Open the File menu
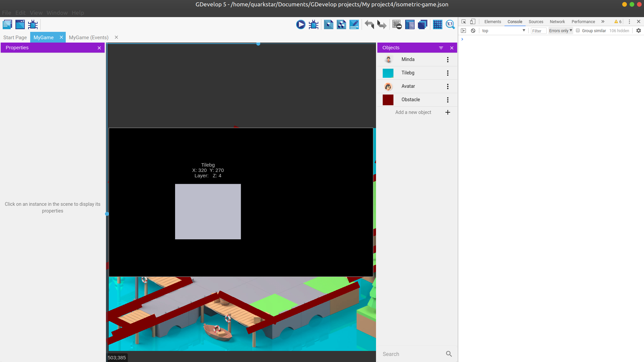Image resolution: width=644 pixels, height=362 pixels. pos(6,13)
